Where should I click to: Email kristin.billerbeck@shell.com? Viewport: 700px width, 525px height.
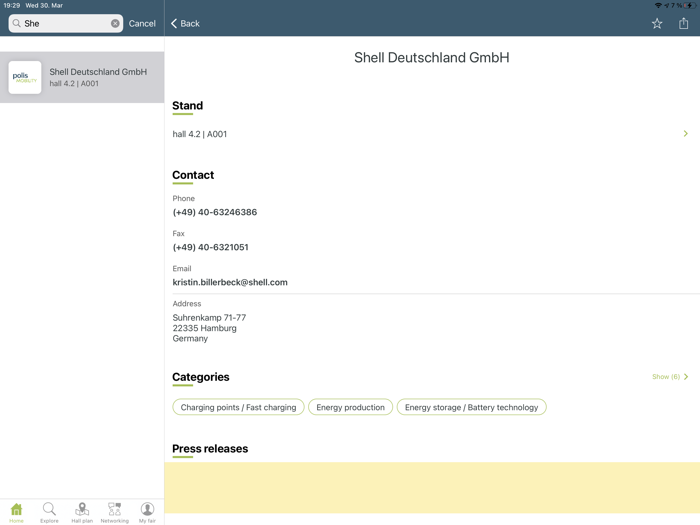coord(230,282)
